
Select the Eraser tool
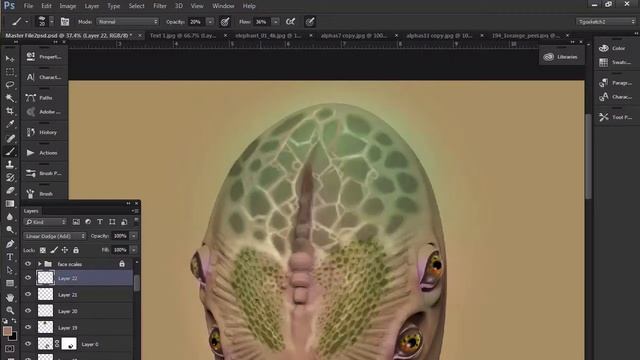pyautogui.click(x=10, y=191)
